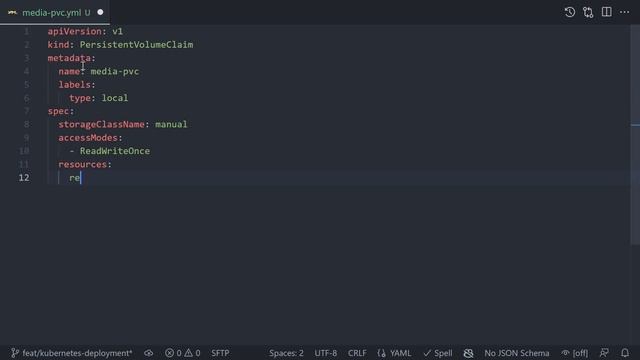Click the line number 12 gutter
The height and width of the screenshot is (360, 640).
(x=24, y=178)
